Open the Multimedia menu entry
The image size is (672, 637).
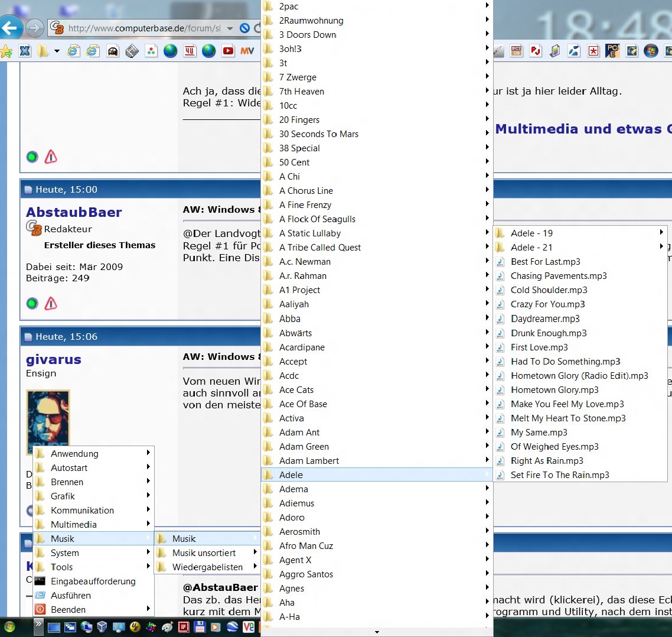(x=93, y=525)
